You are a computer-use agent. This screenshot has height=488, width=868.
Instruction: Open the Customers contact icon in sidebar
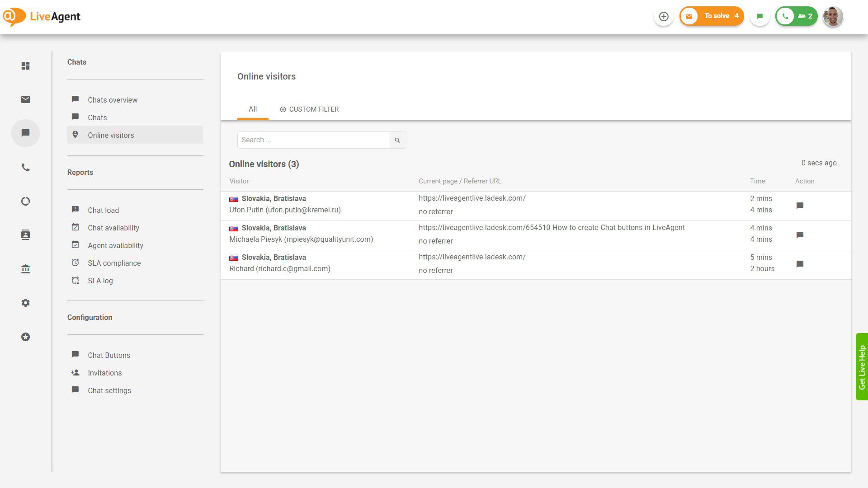pyautogui.click(x=25, y=235)
